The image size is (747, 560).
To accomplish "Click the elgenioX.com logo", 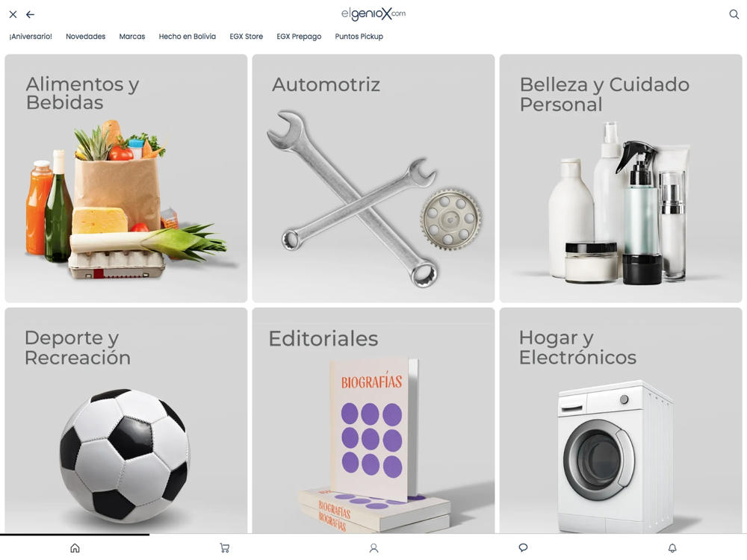I will 373,13.
